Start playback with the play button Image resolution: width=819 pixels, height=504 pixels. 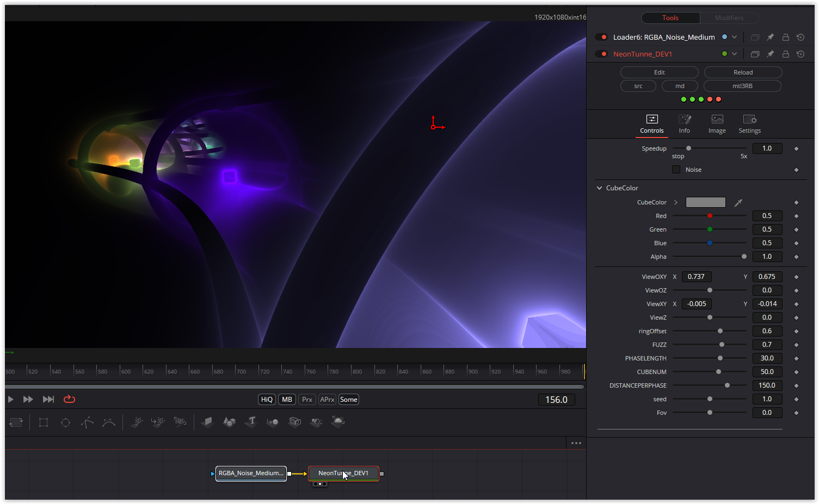(10, 400)
